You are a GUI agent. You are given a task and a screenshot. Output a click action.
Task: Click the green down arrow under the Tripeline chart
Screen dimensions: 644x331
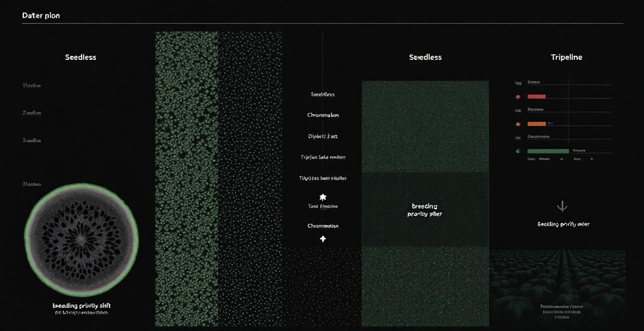click(562, 206)
